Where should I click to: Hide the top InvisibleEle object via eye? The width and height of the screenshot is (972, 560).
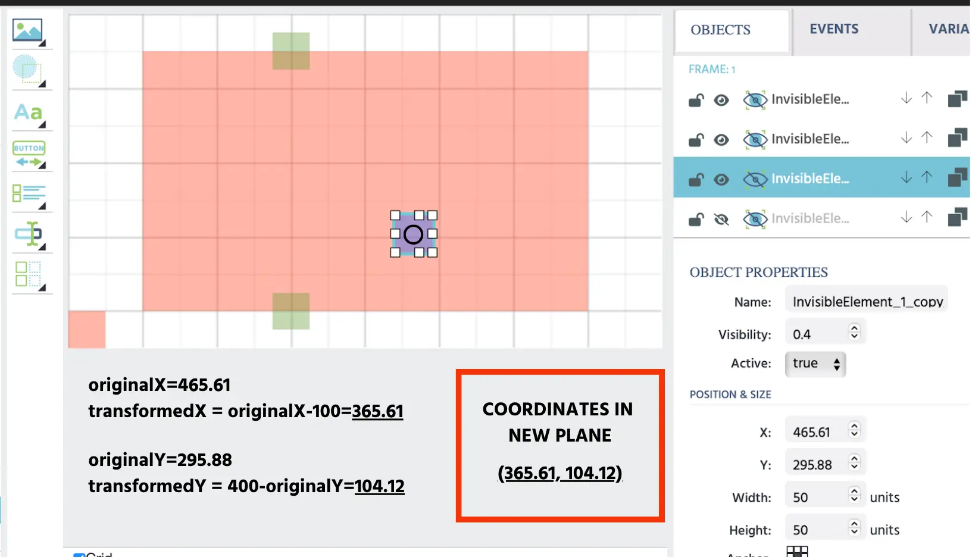tap(721, 101)
